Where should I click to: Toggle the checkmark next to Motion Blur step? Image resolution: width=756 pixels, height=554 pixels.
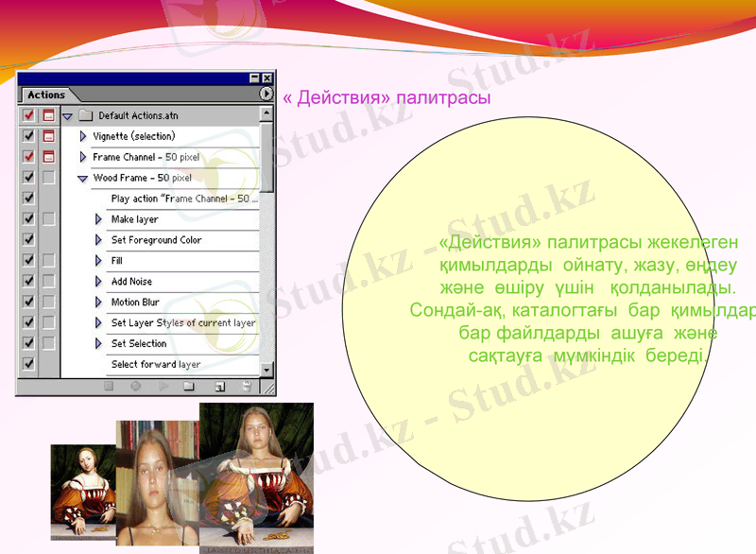tap(28, 303)
